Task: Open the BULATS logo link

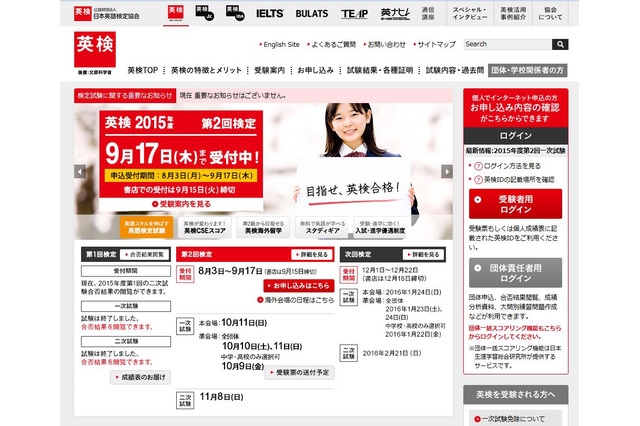Action: click(x=312, y=13)
